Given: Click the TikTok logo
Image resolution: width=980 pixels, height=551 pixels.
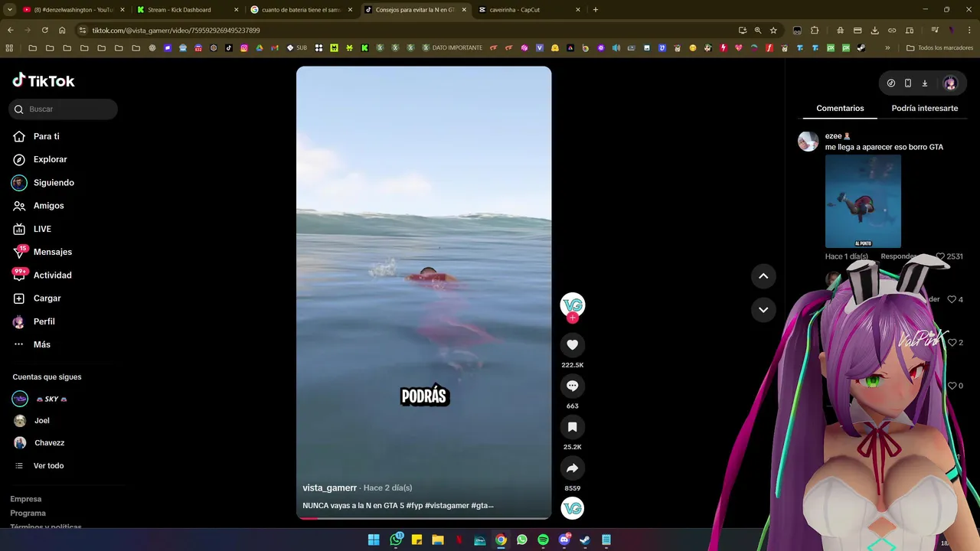Looking at the screenshot, I should [44, 80].
